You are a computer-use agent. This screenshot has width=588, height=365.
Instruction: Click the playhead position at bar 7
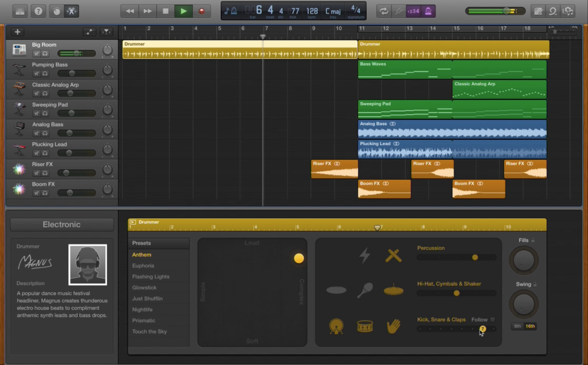pos(263,37)
